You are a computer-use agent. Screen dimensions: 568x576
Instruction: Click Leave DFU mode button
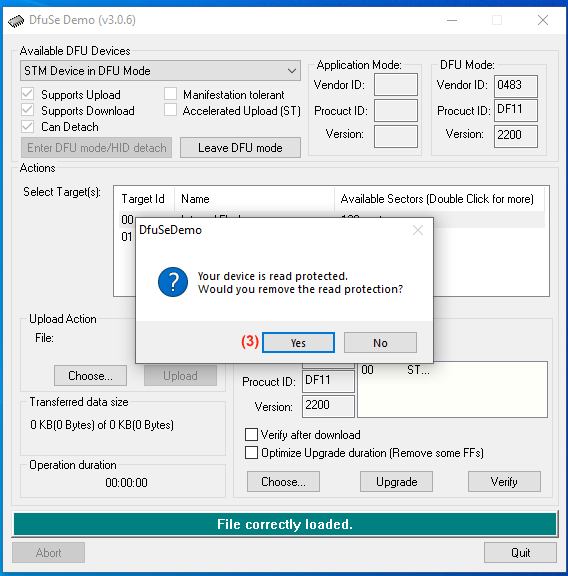tap(240, 148)
